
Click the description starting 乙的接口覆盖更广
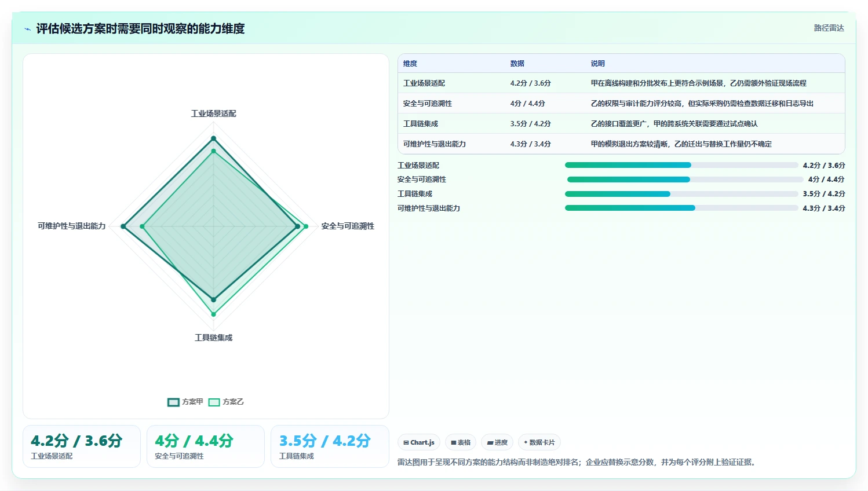[674, 124]
